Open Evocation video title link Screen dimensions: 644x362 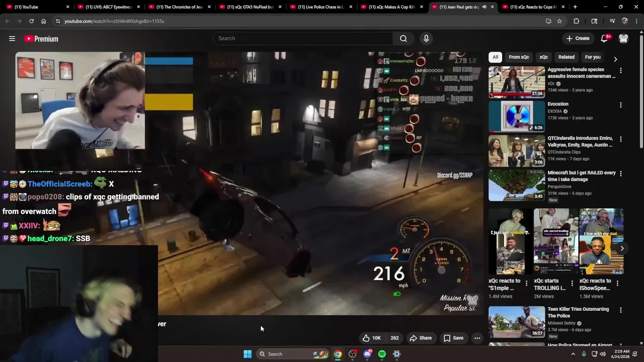(x=558, y=104)
